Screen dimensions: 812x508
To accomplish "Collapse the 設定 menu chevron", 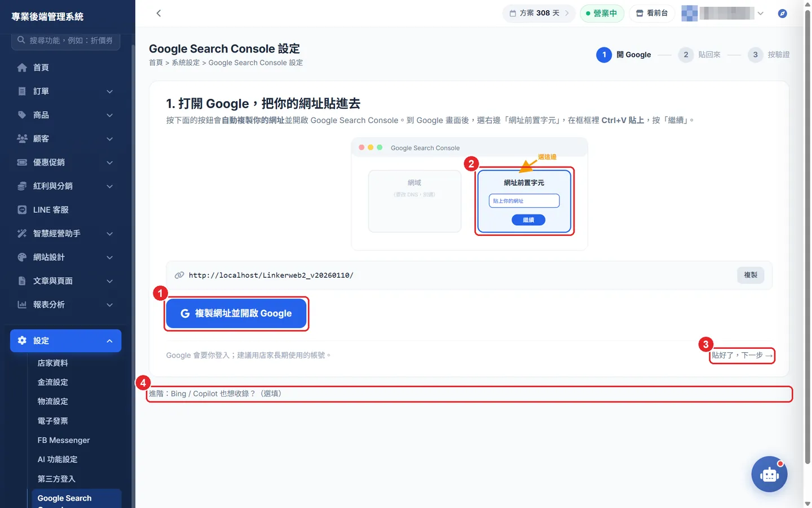I will (x=110, y=341).
